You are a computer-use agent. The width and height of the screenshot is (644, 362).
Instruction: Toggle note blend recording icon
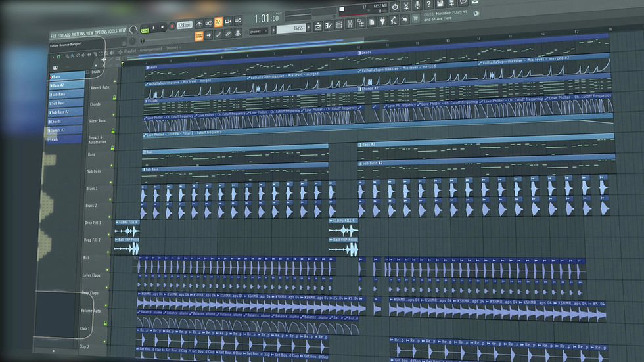point(218,34)
